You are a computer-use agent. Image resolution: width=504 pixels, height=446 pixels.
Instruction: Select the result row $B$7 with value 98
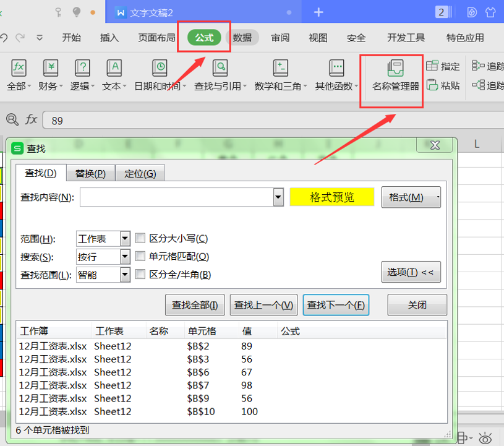coord(231,385)
